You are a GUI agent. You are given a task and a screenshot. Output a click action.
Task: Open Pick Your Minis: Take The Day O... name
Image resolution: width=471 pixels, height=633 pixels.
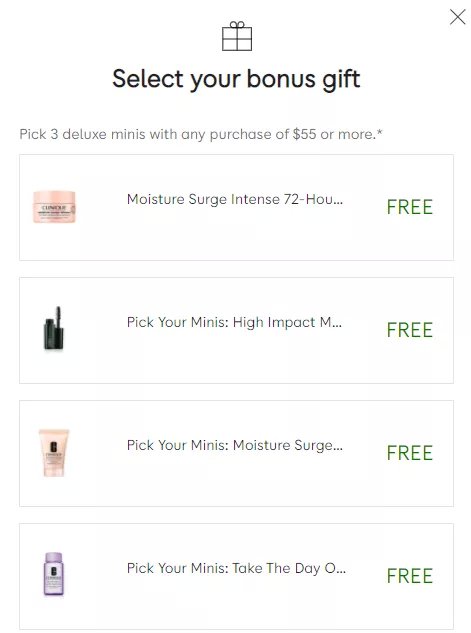(x=236, y=568)
